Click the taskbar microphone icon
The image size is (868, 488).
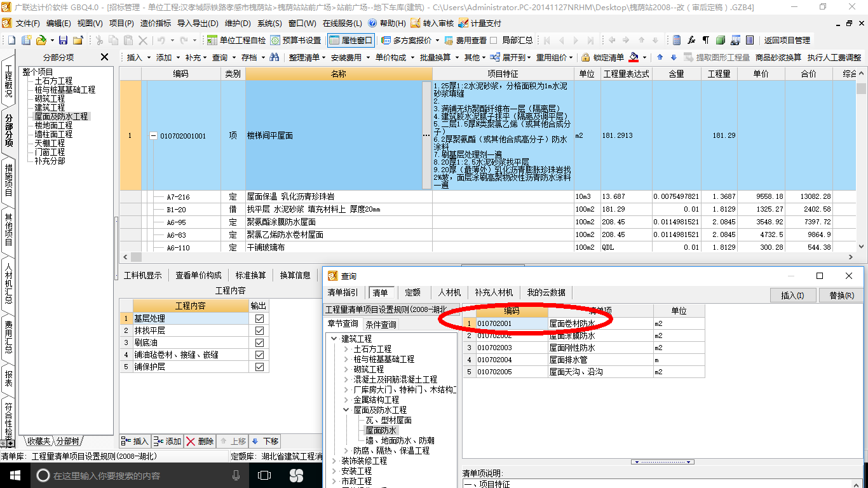pyautogui.click(x=236, y=475)
